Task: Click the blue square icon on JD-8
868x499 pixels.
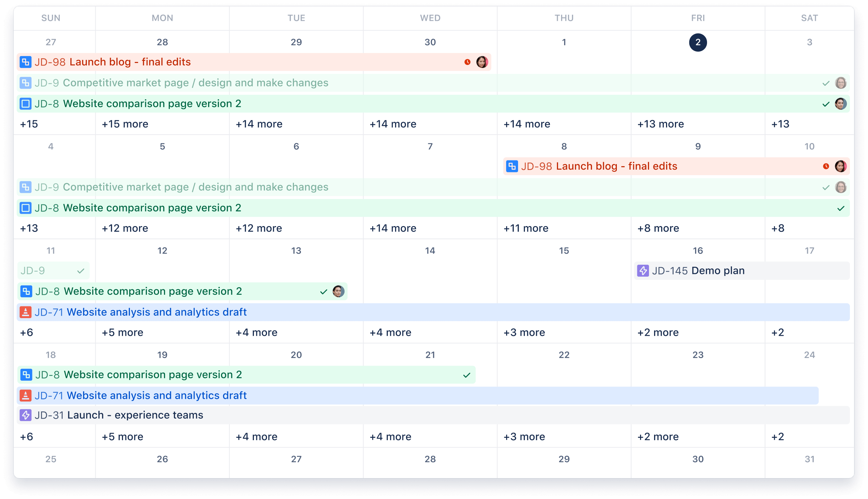Action: pyautogui.click(x=26, y=103)
